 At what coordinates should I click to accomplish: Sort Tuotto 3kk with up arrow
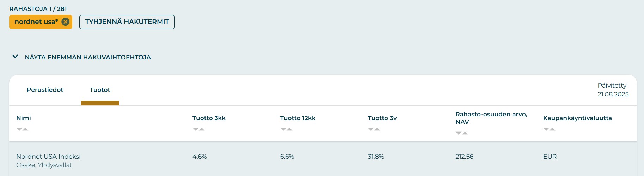click(202, 129)
